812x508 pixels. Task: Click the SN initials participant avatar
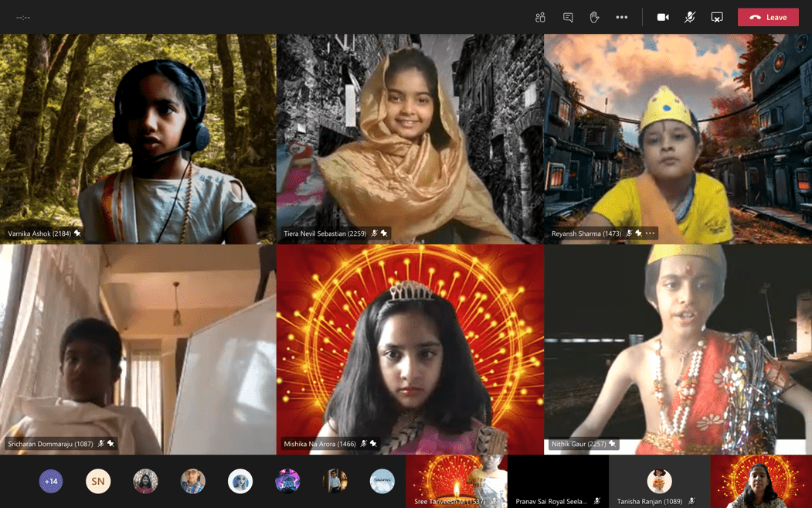(98, 481)
